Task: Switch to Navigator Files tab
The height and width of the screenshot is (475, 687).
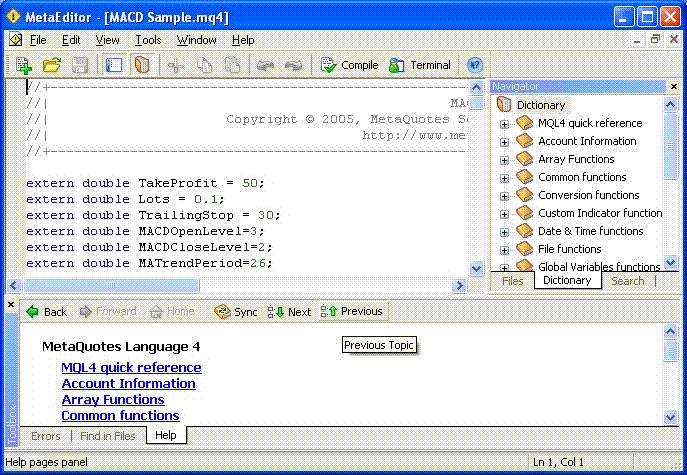Action: pos(512,281)
